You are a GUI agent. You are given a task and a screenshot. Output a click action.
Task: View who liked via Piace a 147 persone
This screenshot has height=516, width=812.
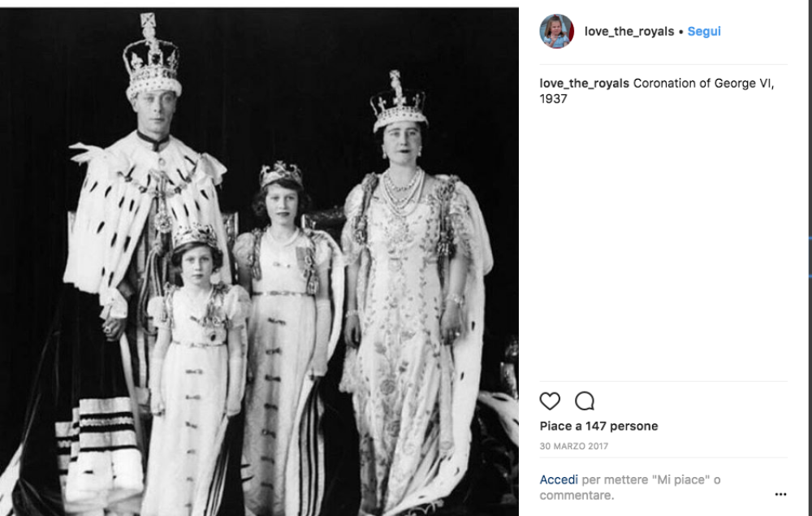598,426
